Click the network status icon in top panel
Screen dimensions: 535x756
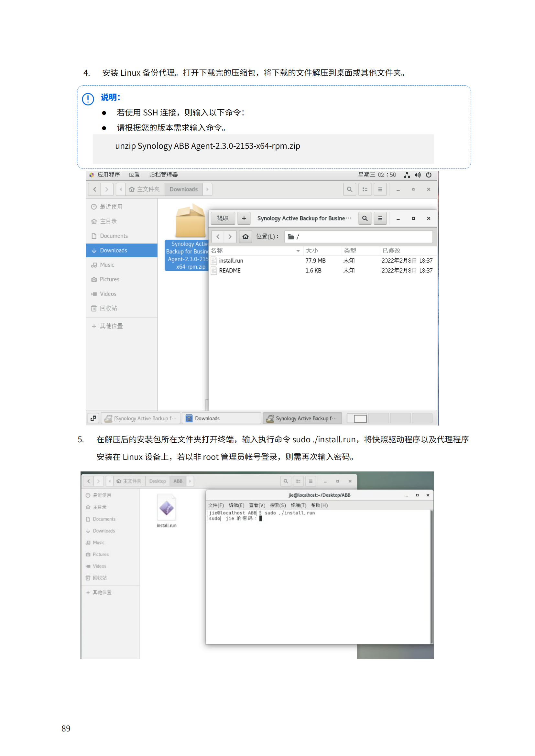click(407, 175)
